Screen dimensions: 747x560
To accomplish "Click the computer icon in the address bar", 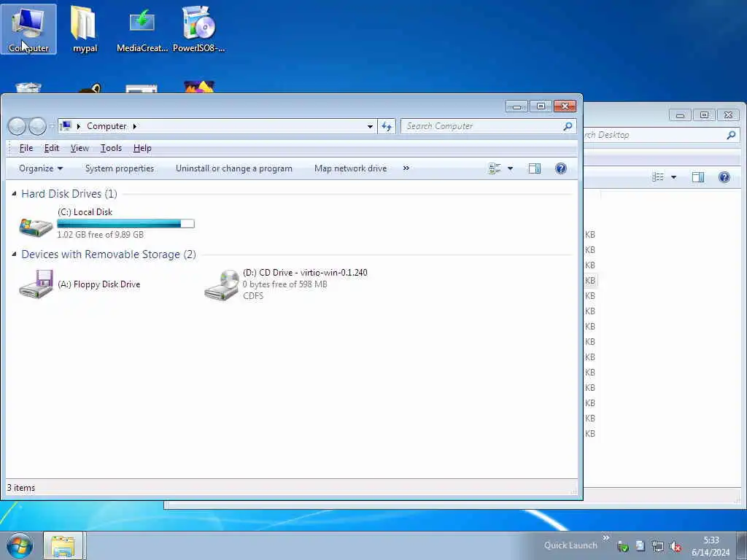I will 66,125.
